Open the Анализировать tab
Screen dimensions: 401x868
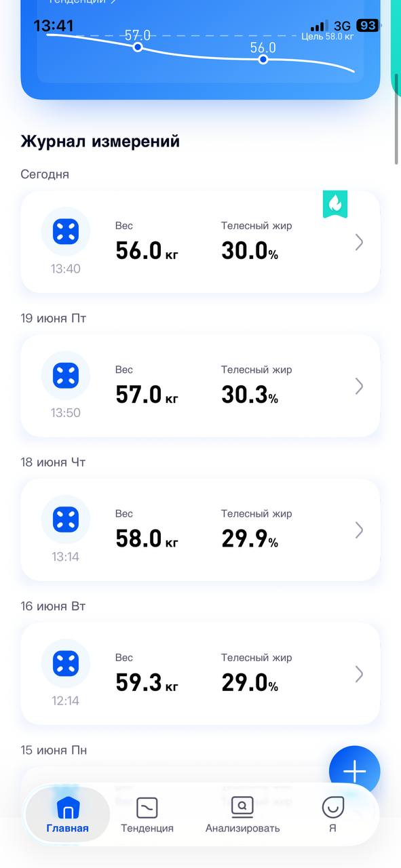(x=242, y=814)
